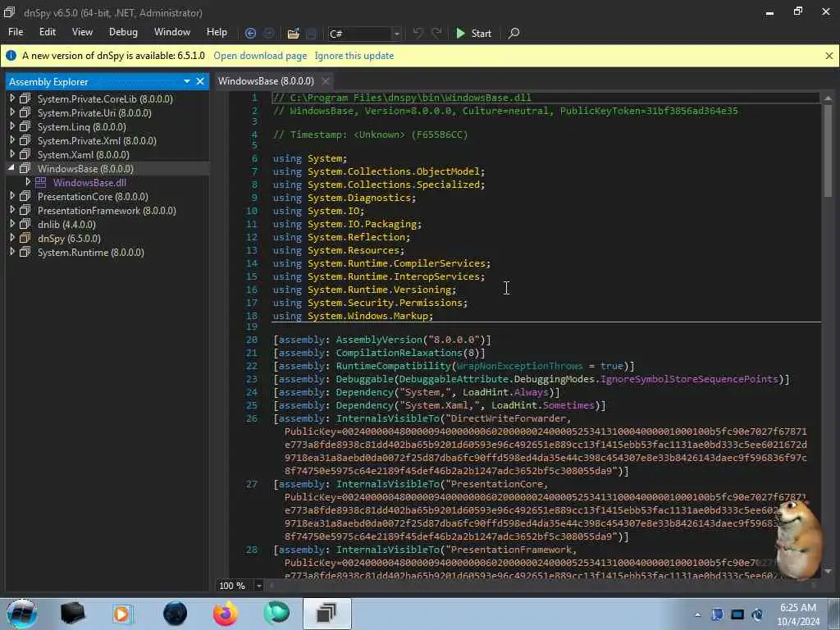Click the PresentationCore assembly icon
This screenshot has width=840, height=630.
25,196
